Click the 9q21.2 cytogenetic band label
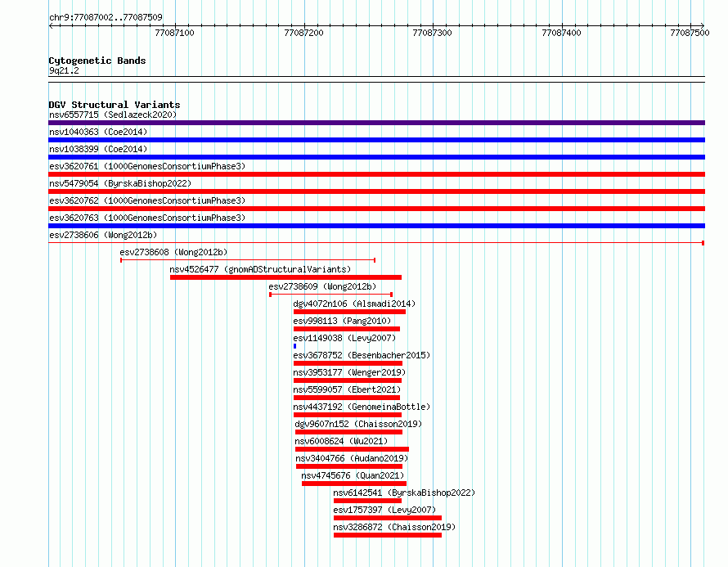 click(64, 70)
